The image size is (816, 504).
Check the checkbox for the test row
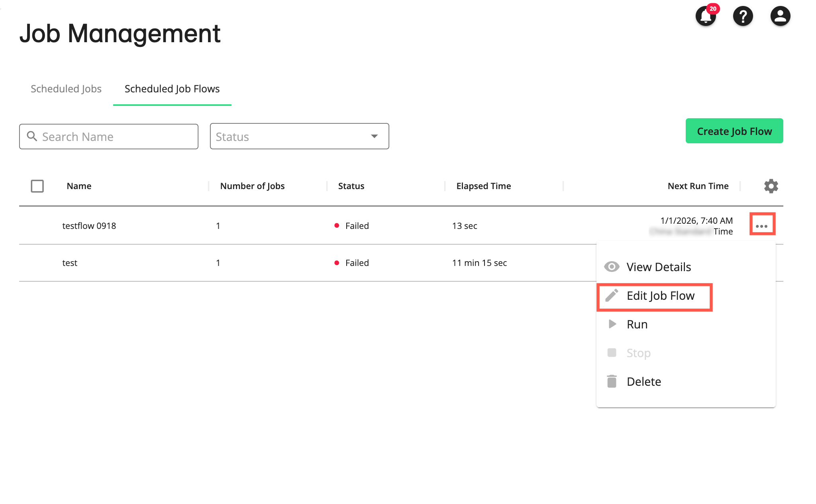(x=37, y=263)
